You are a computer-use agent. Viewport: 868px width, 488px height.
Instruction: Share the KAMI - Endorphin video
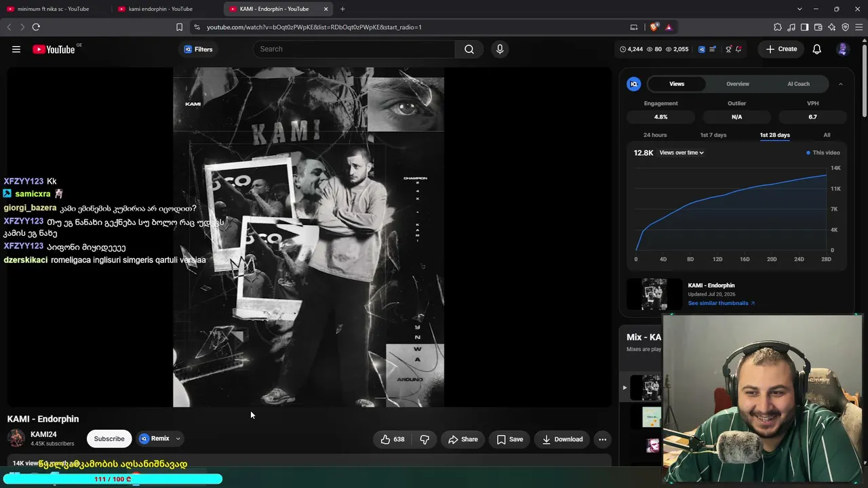point(463,439)
